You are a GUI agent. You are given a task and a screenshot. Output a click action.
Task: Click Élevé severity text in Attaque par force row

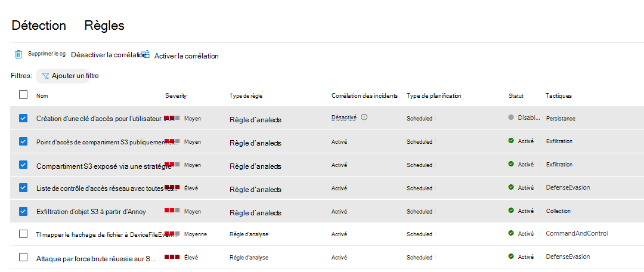pos(191,257)
